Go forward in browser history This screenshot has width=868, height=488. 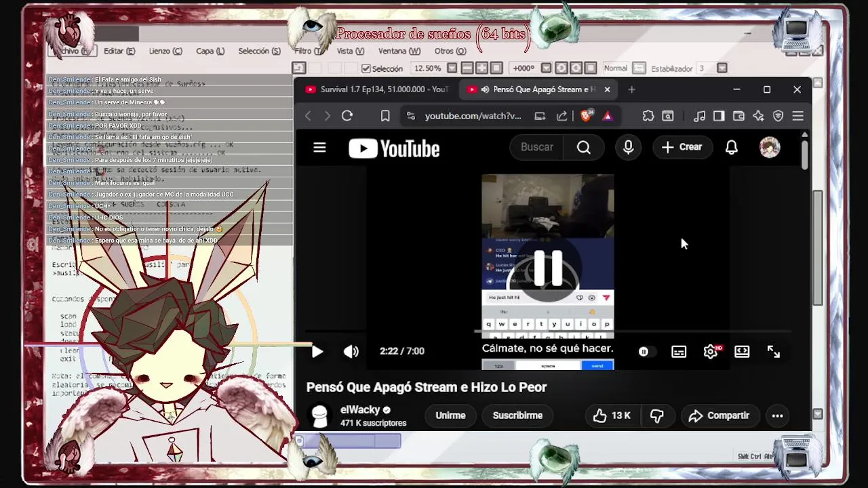(x=327, y=116)
